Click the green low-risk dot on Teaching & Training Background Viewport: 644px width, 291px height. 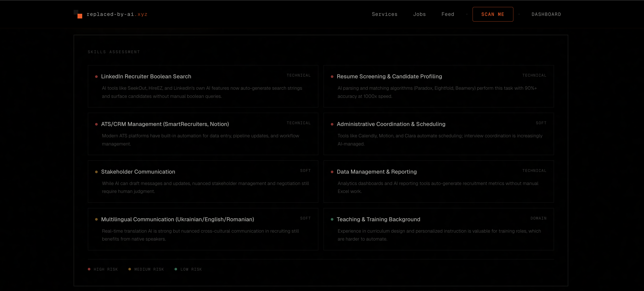[332, 220]
